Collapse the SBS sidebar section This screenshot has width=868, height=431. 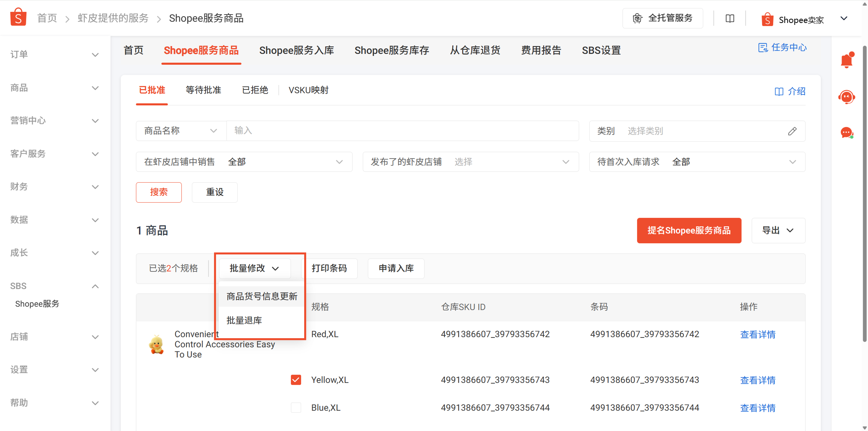click(55, 286)
